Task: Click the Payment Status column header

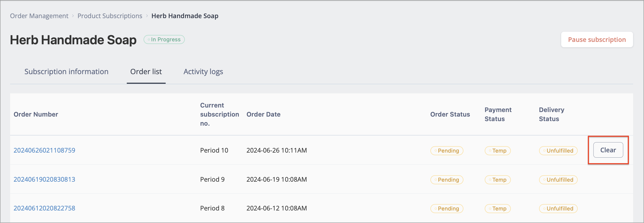Action: coord(498,114)
